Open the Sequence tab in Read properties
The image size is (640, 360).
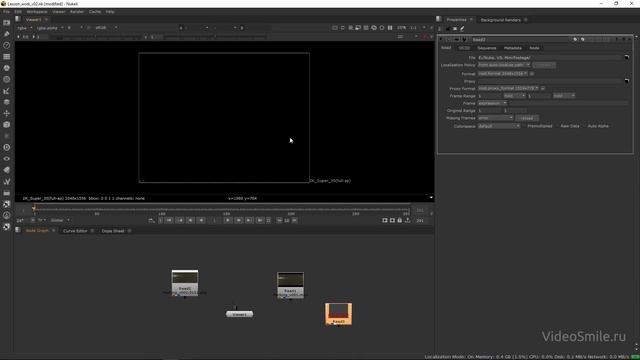pyautogui.click(x=487, y=48)
